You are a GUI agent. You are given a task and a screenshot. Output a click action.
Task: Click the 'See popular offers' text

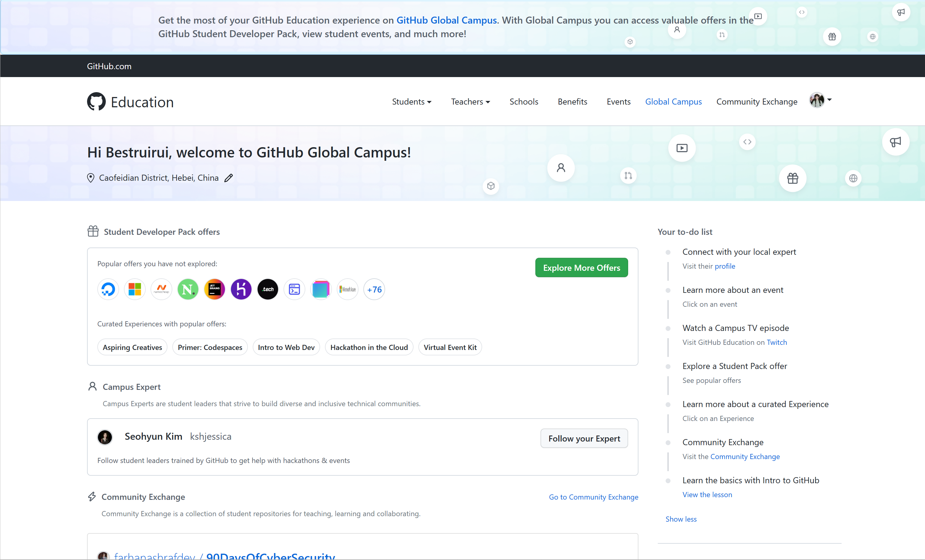pos(711,380)
